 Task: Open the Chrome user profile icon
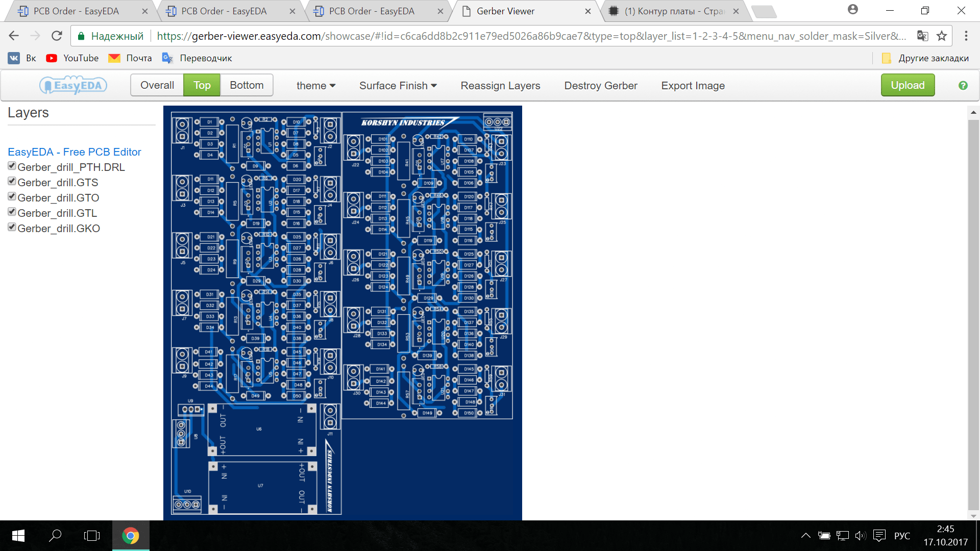tap(852, 10)
